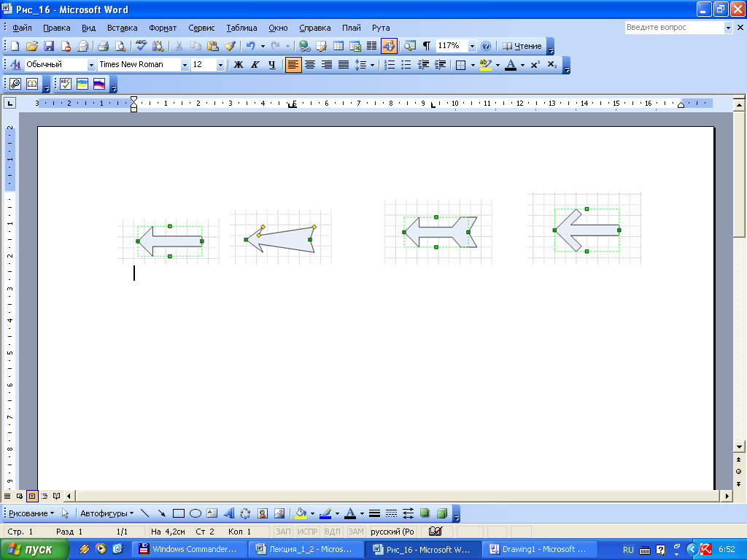Image resolution: width=747 pixels, height=560 pixels.
Task: Align text left
Action: [293, 65]
